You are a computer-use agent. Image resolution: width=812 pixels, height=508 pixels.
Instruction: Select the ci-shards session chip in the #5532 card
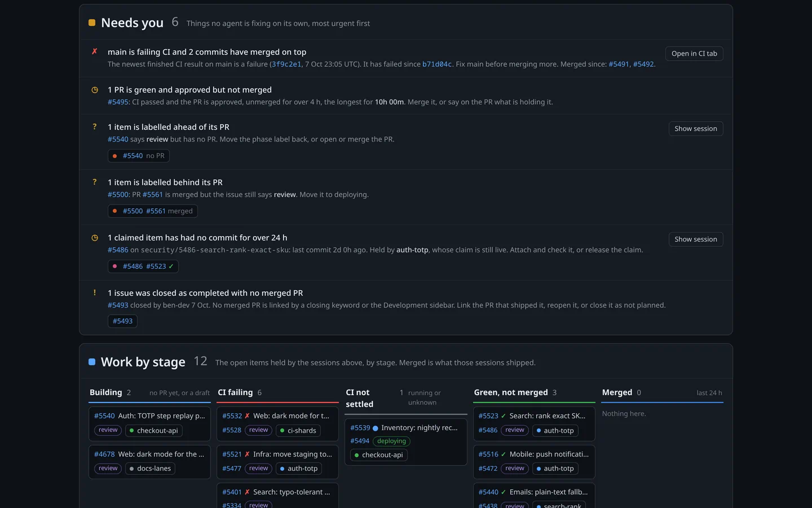click(x=298, y=431)
